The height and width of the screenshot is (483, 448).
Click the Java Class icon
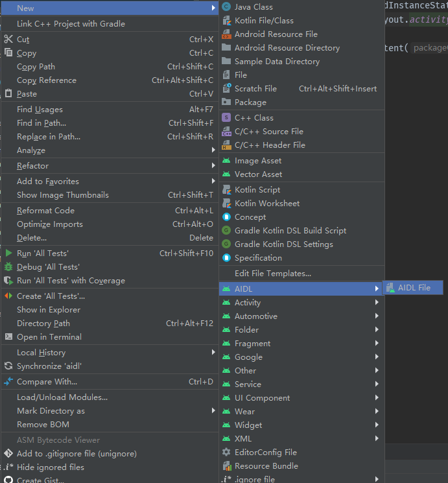coord(226,6)
